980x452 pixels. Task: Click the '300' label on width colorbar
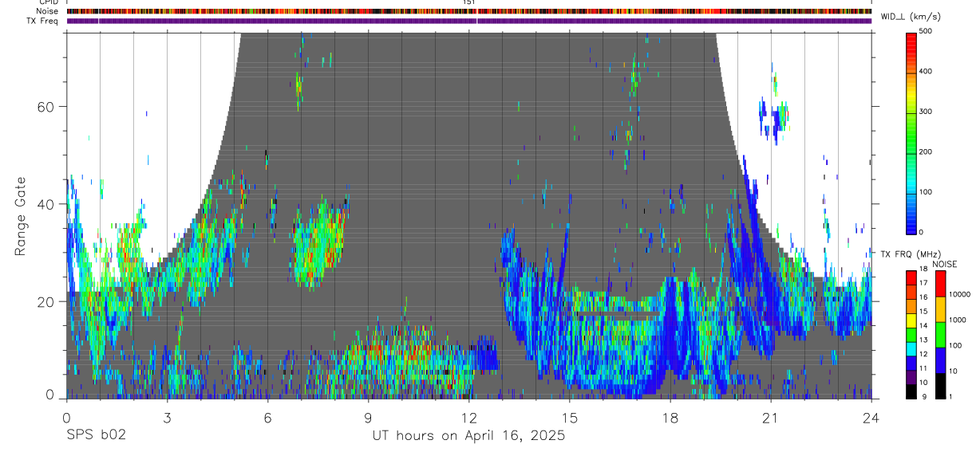click(x=926, y=112)
